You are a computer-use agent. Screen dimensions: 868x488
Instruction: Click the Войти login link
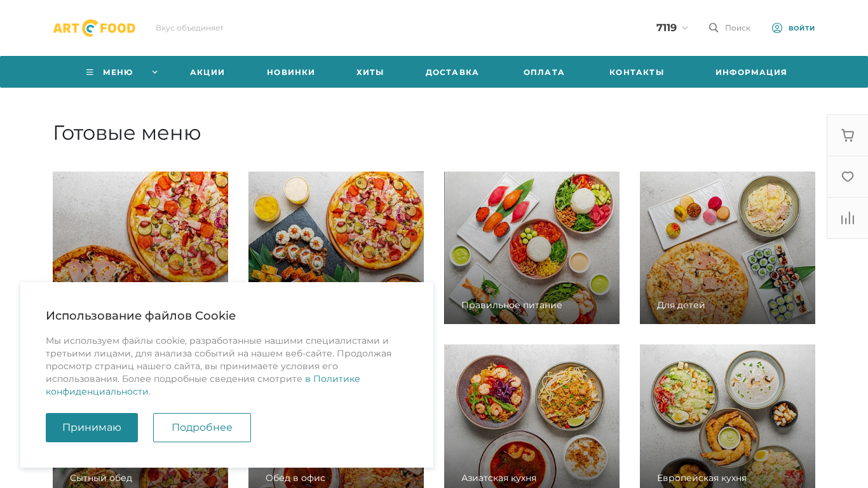pyautogui.click(x=802, y=28)
